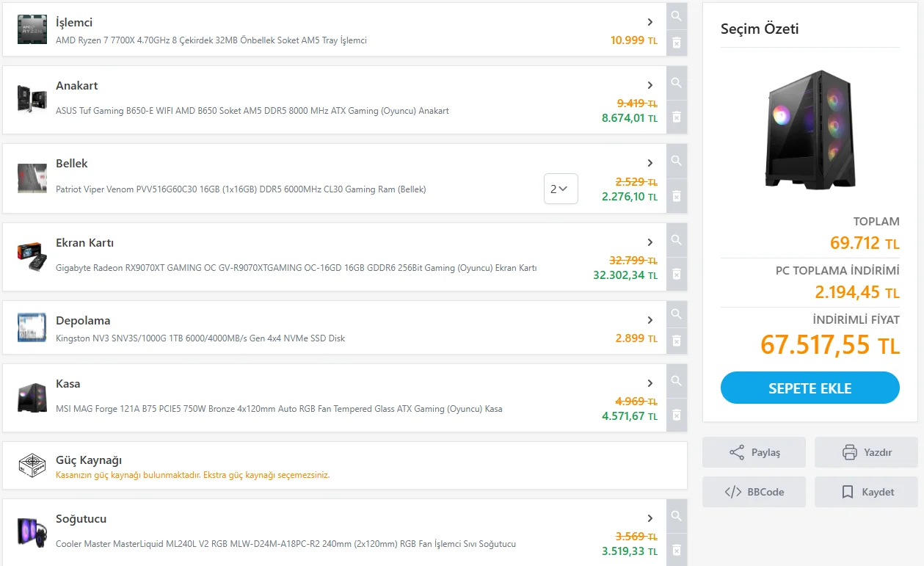Open the Bellek quantity dropdown

click(x=561, y=189)
